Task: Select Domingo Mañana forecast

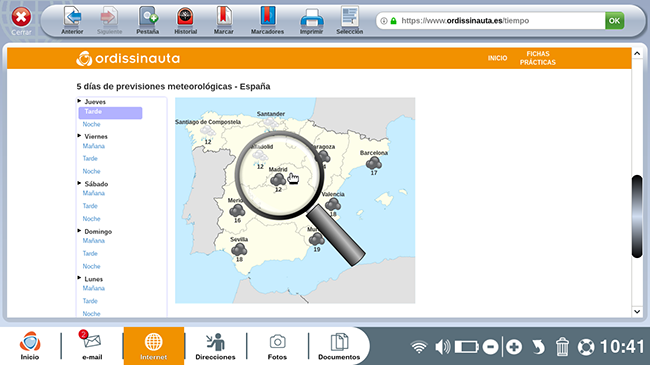Action: pyautogui.click(x=94, y=241)
